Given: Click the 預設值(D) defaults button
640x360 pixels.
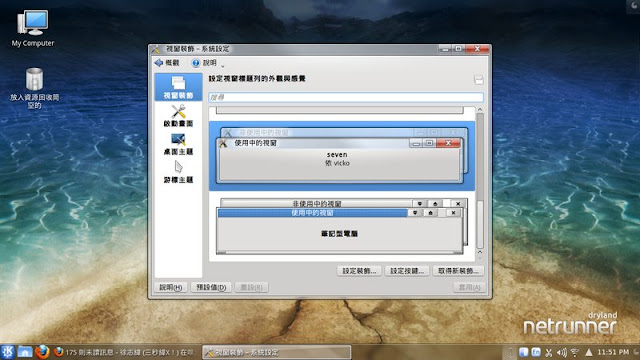Looking at the screenshot, I should [x=211, y=287].
